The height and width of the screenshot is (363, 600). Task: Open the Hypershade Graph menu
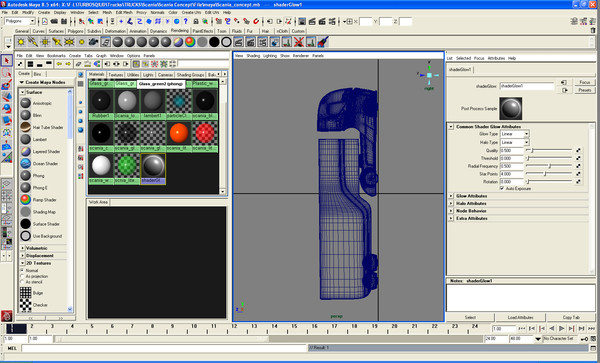point(101,56)
